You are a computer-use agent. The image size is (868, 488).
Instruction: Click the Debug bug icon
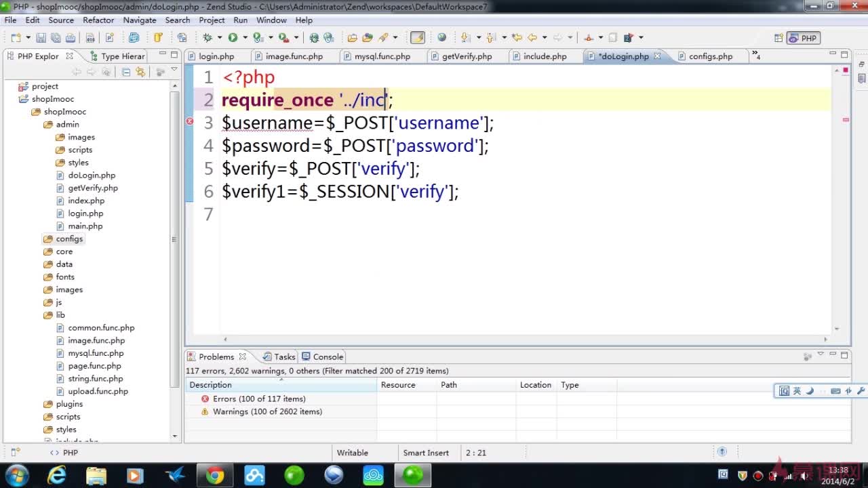point(208,38)
